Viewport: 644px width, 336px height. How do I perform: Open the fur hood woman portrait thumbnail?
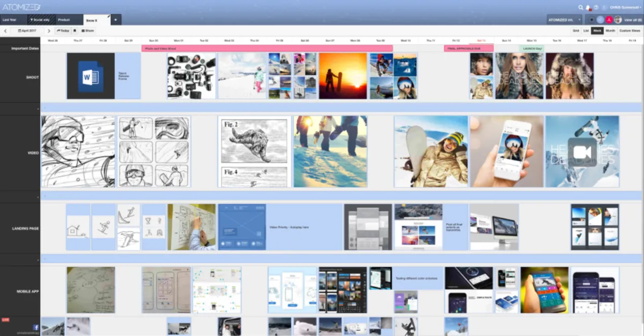click(519, 76)
